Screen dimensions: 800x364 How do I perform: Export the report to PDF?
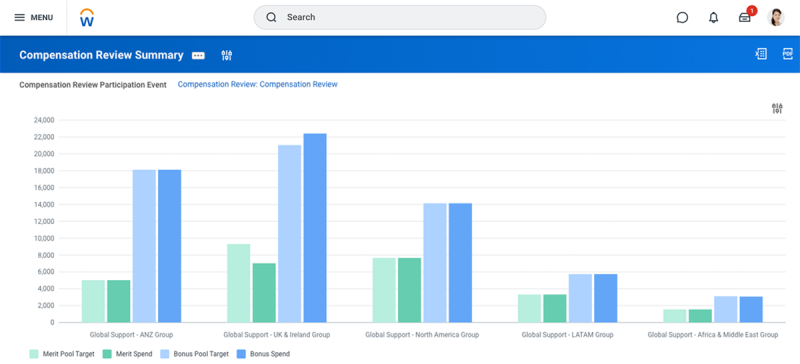click(788, 54)
